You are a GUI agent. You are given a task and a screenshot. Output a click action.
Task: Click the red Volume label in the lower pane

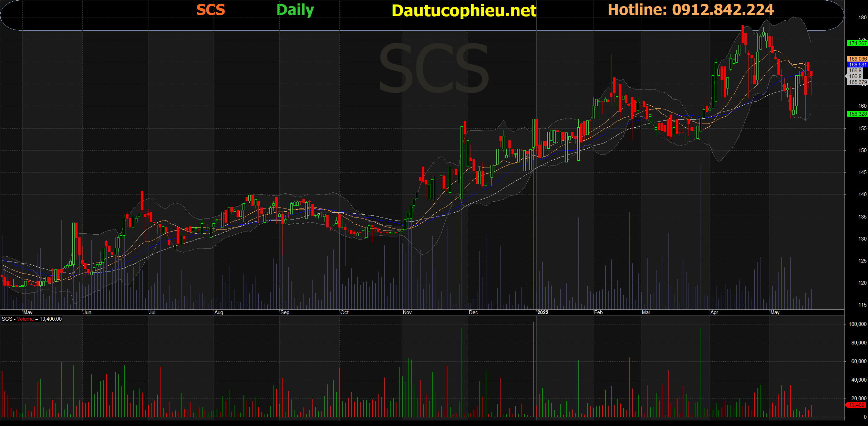coord(25,319)
